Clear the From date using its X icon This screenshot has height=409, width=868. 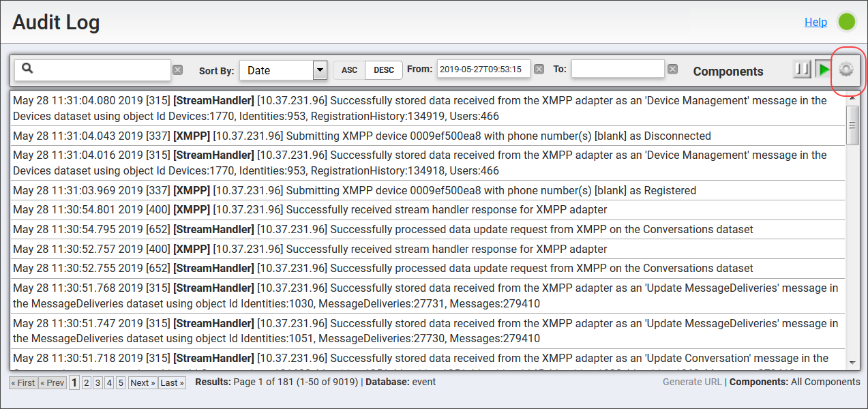539,68
